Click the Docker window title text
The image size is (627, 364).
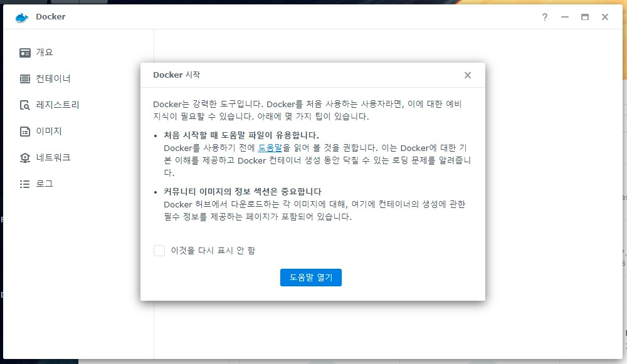[50, 17]
